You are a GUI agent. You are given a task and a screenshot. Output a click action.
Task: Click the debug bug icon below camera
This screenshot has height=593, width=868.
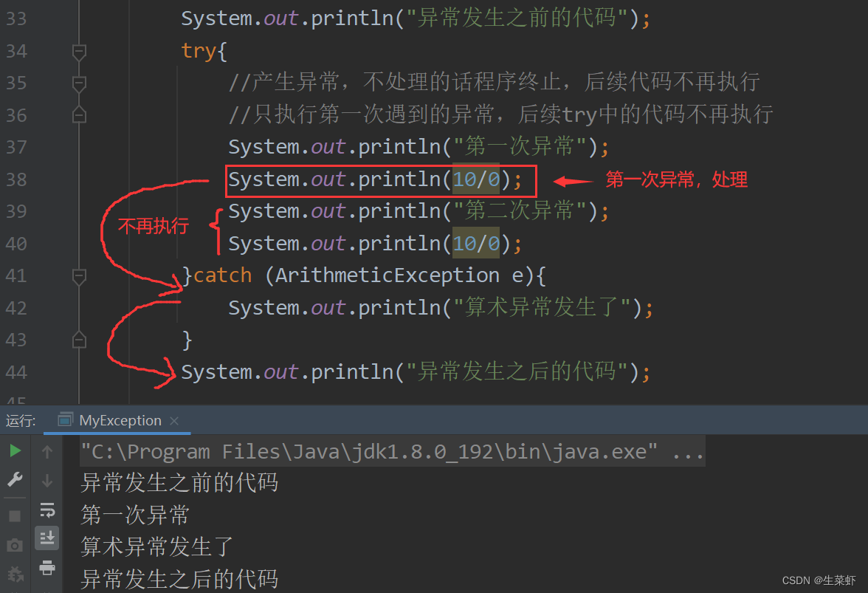point(15,572)
